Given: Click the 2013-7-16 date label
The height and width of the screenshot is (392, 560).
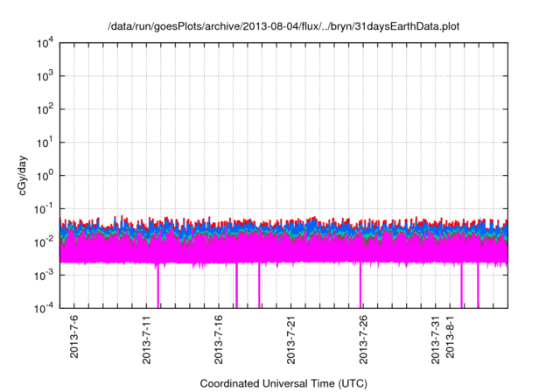Looking at the screenshot, I should click(x=218, y=339).
